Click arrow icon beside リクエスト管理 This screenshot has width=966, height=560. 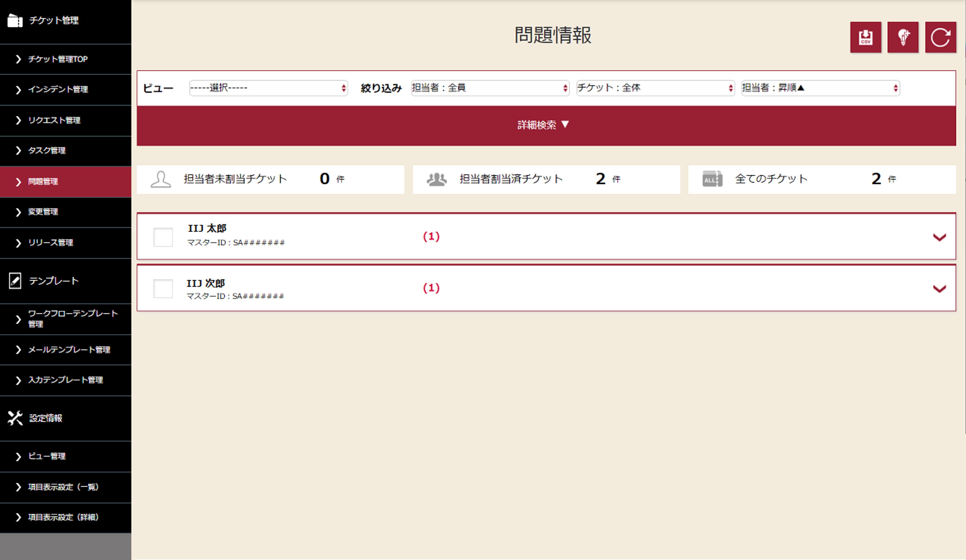click(x=18, y=120)
